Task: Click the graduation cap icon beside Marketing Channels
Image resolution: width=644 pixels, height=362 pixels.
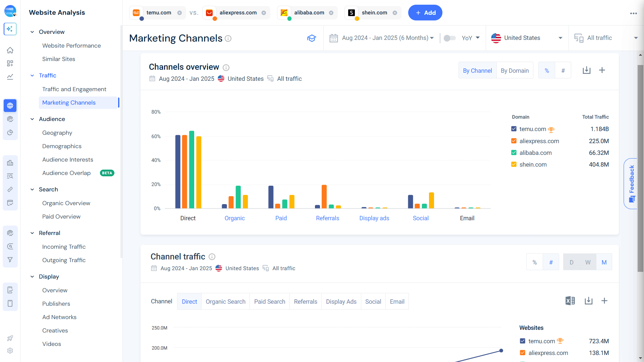Action: click(x=312, y=38)
